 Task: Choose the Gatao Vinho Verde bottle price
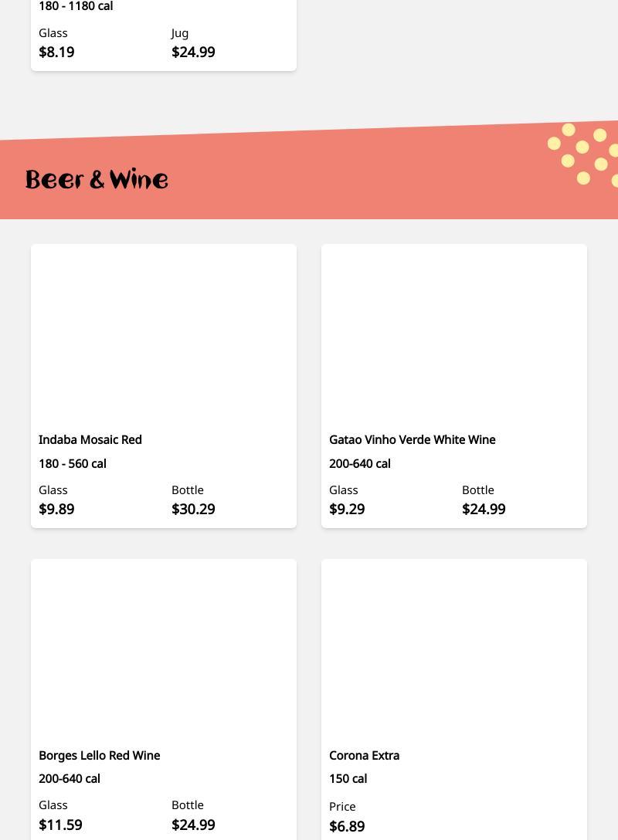tap(484, 509)
